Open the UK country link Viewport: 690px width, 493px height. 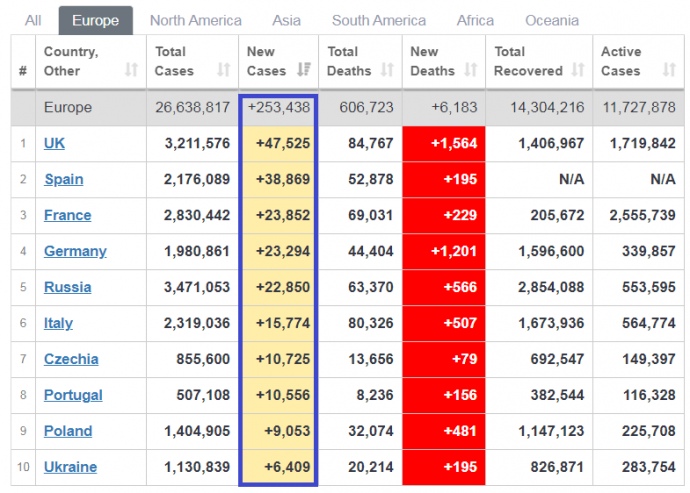tap(54, 143)
